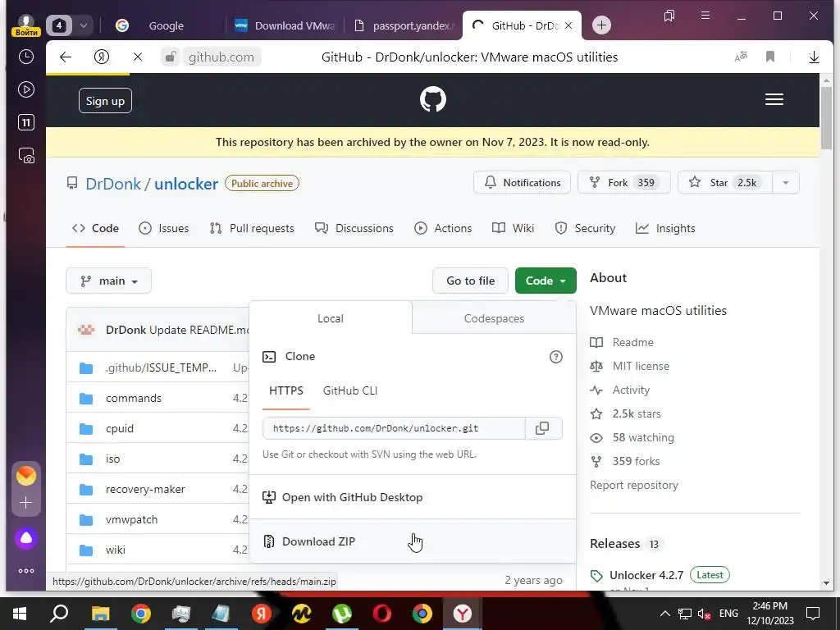This screenshot has height=630, width=840.
Task: Open the Windows notification center icon
Action: [813, 614]
